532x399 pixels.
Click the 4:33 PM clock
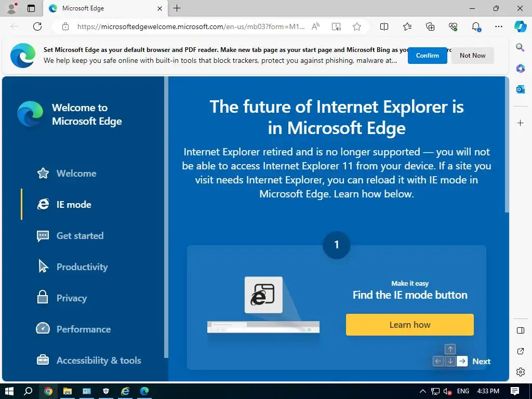[488, 391]
